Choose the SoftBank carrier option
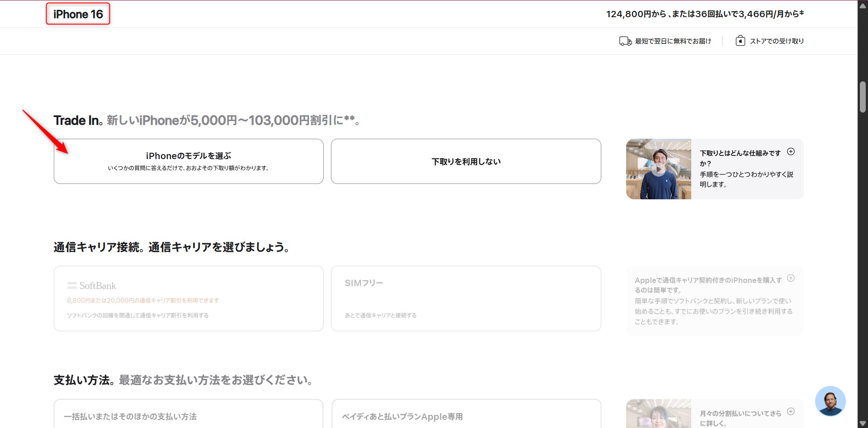Image resolution: width=868 pixels, height=428 pixels. [189, 298]
